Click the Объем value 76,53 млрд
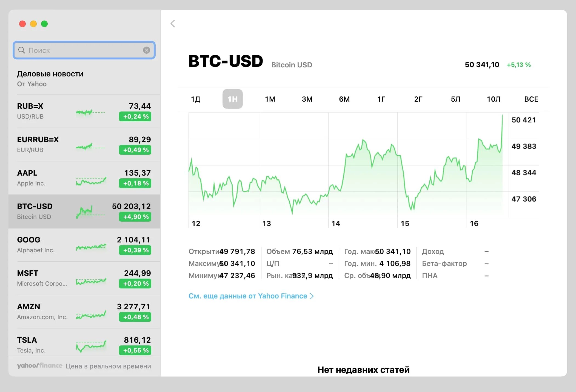The height and width of the screenshot is (392, 576). click(x=312, y=251)
